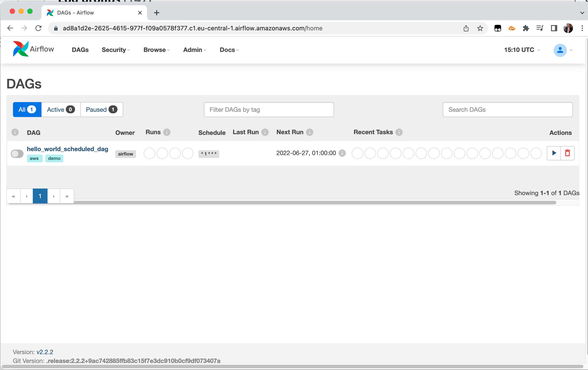Image resolution: width=588 pixels, height=370 pixels.
Task: Open the hello_world_scheduled_dag link
Action: point(67,149)
